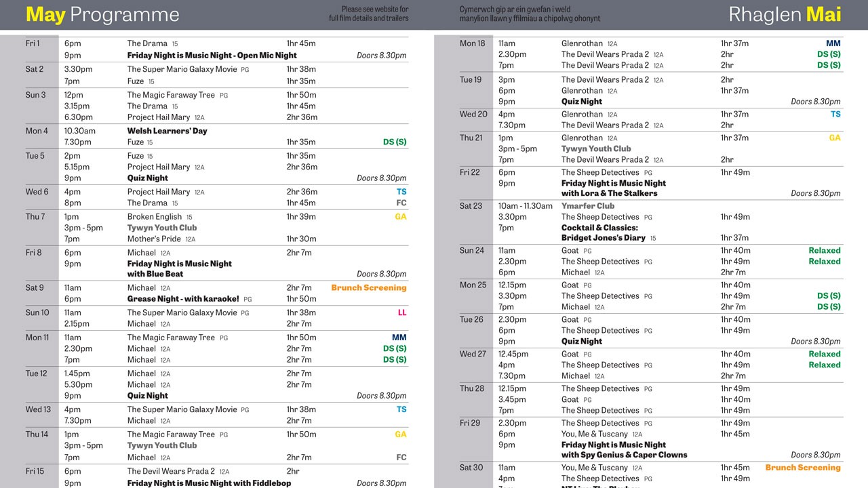Select the Welsh Learners' Day entry
The width and height of the screenshot is (868, 488).
point(168,130)
